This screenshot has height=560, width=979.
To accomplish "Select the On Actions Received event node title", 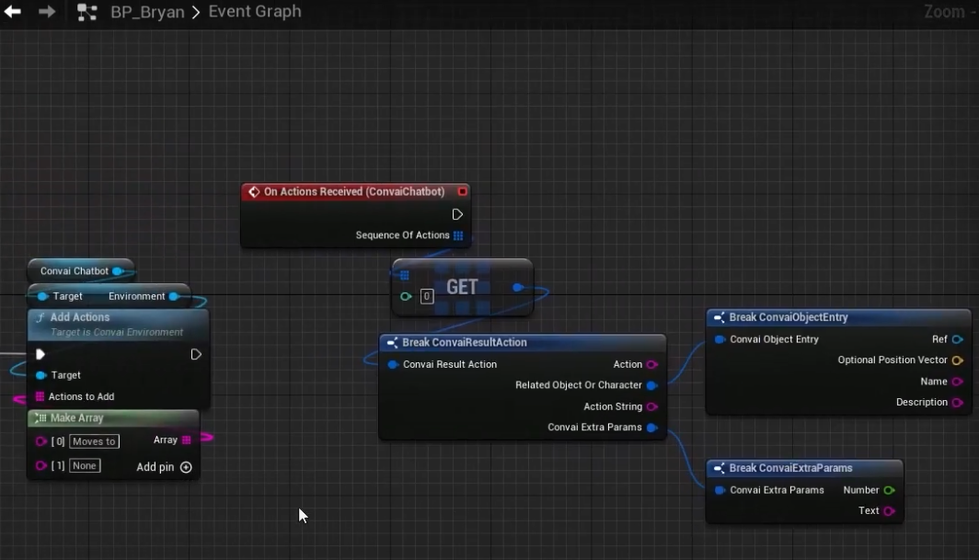I will click(x=354, y=191).
